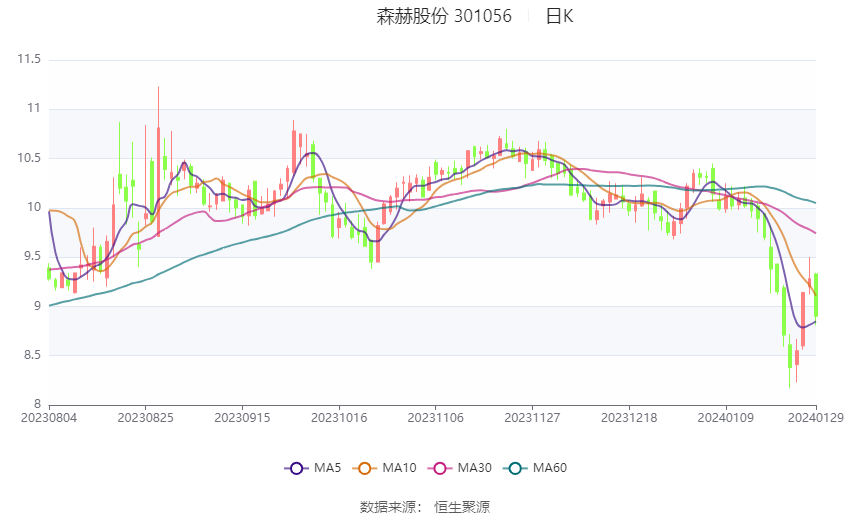This screenshot has width=850, height=517.
Task: Click x-axis date label 20231016
Action: 339,418
